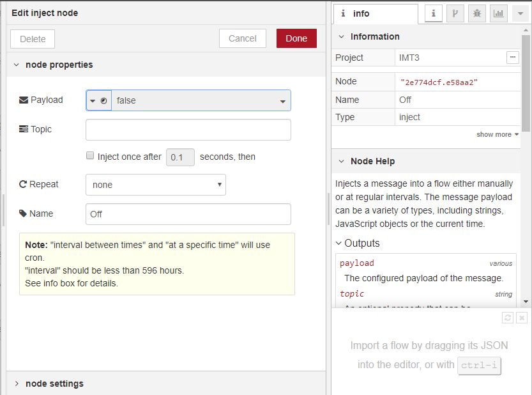Click the sidebar scrollbar up arrow
This screenshot has height=395, width=532.
tap(526, 30)
